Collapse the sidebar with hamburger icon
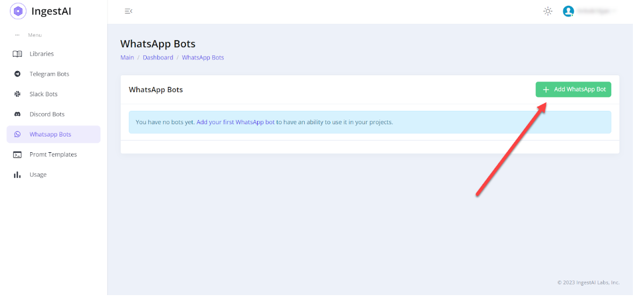Screen dimensions: 644x298 (129, 11)
